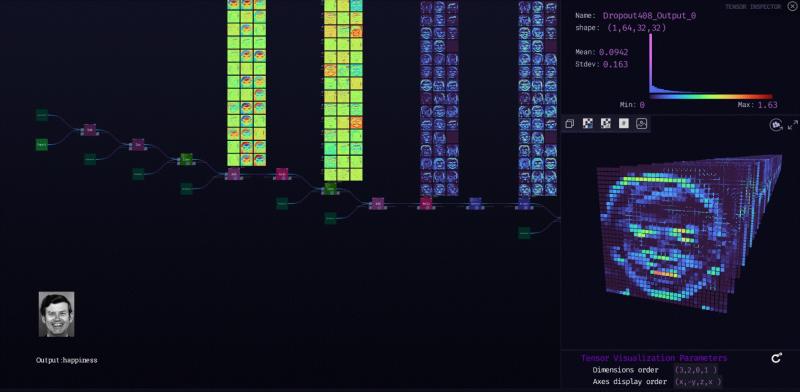
Task: Expand the 3D tensor view to fullscreen
Action: click(792, 125)
